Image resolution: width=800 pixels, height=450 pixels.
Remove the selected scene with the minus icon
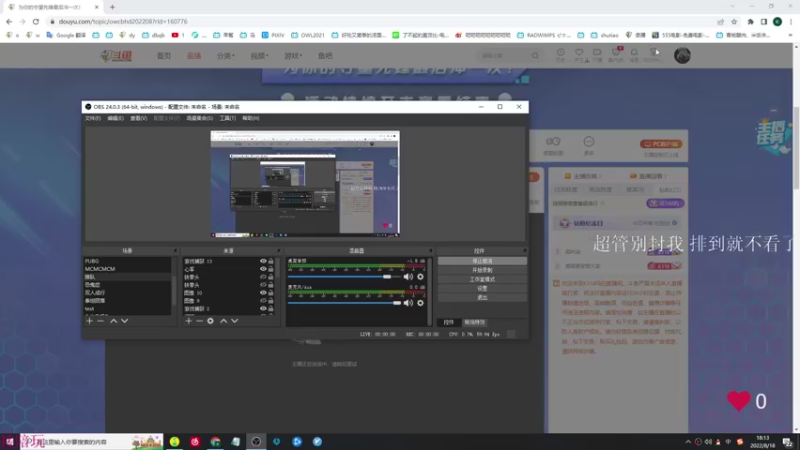point(101,321)
